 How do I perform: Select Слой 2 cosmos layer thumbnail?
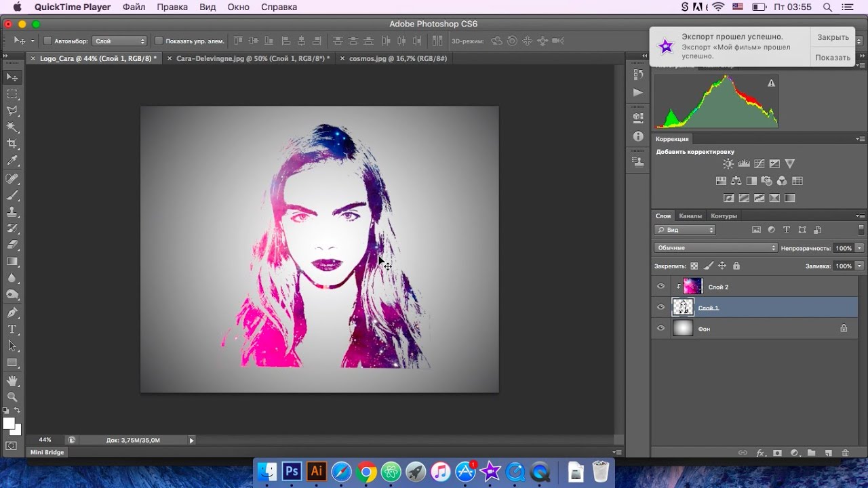pyautogui.click(x=692, y=287)
